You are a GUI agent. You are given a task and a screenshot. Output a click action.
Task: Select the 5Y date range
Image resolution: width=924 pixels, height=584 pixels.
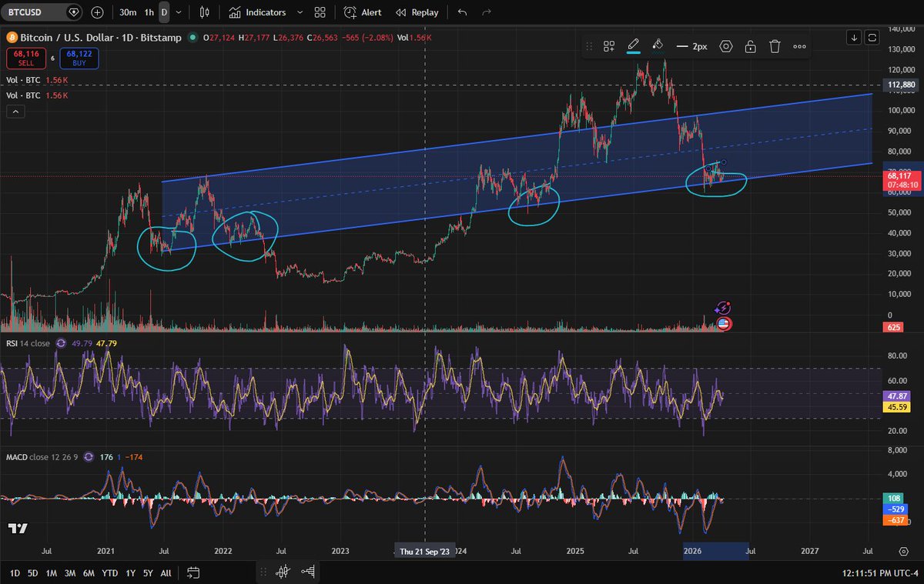click(148, 572)
